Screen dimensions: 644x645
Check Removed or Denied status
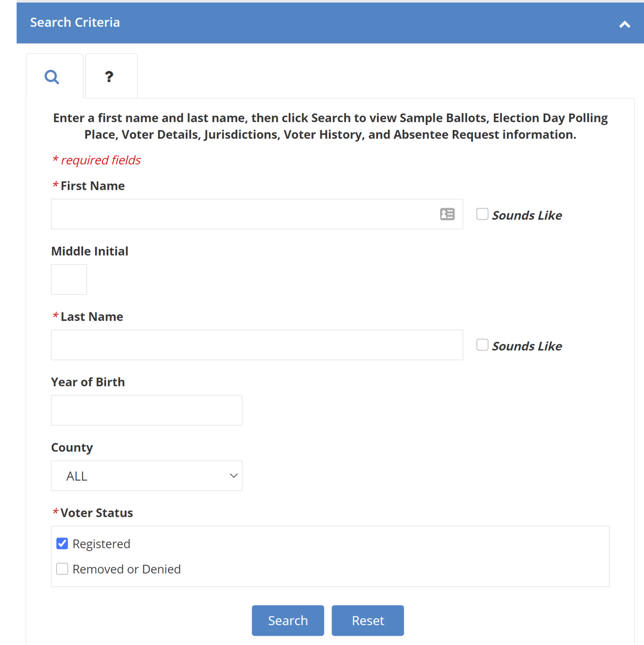click(62, 569)
